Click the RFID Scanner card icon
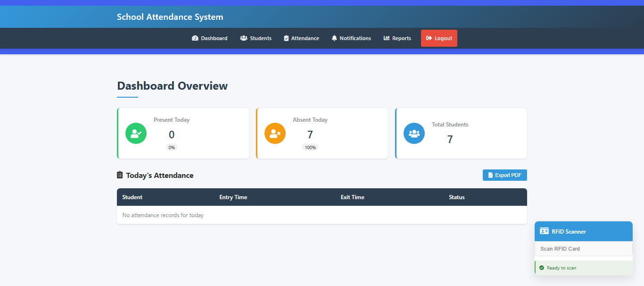The image size is (644, 286). [545, 231]
